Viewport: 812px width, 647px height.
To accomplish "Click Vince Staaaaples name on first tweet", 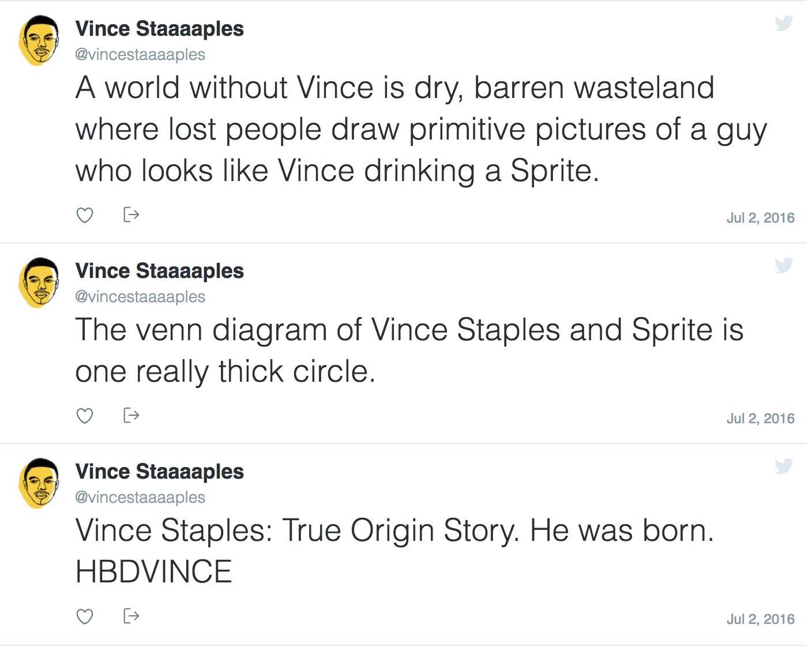I will [x=159, y=29].
